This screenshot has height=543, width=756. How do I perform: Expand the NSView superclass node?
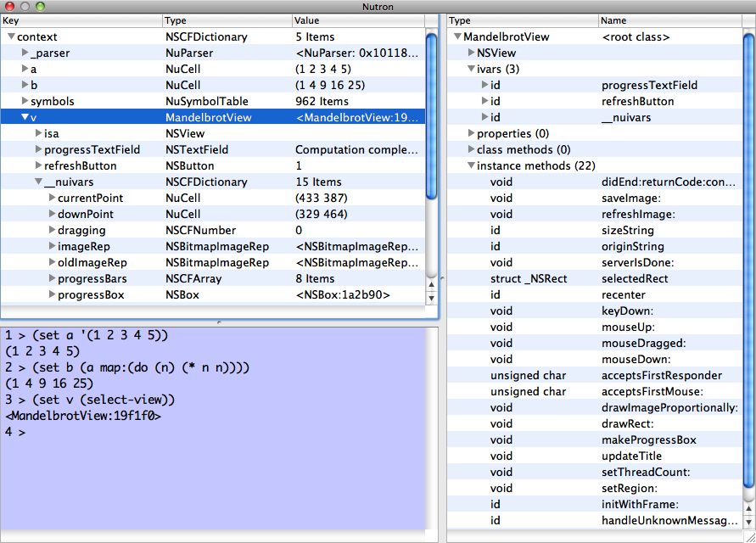point(472,53)
